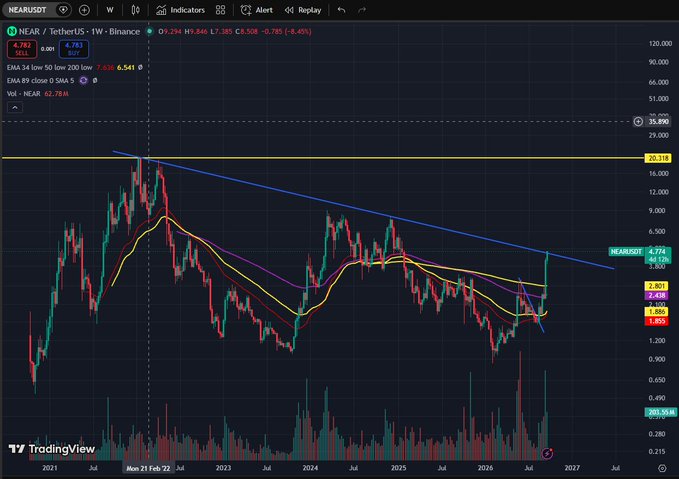Click the 203.55M volume label
The image size is (679, 479).
click(x=661, y=412)
